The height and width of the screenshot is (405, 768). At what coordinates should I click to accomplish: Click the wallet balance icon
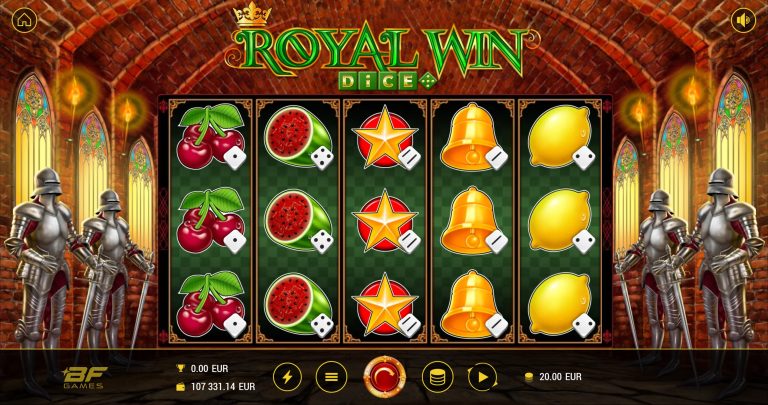click(x=180, y=387)
